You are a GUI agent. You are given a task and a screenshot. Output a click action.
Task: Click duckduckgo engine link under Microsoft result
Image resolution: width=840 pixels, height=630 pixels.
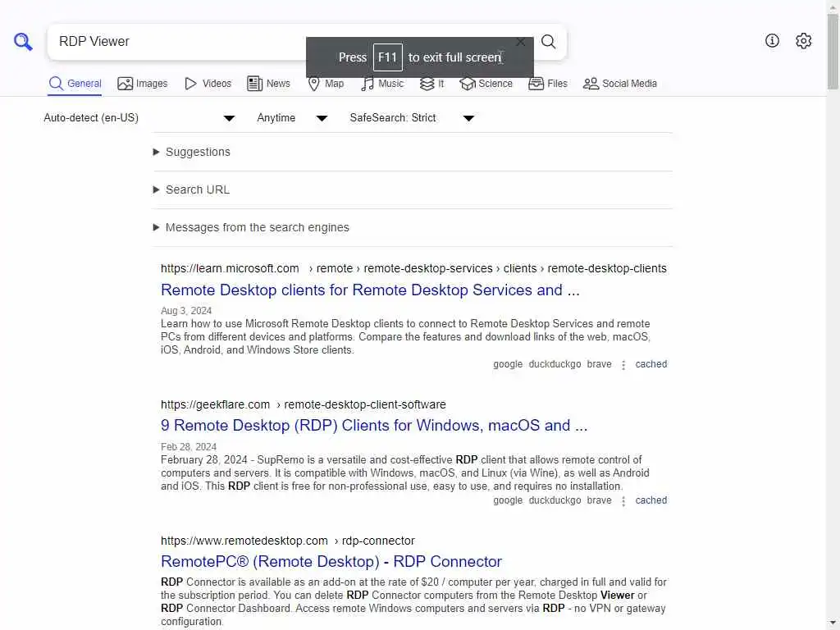click(555, 364)
